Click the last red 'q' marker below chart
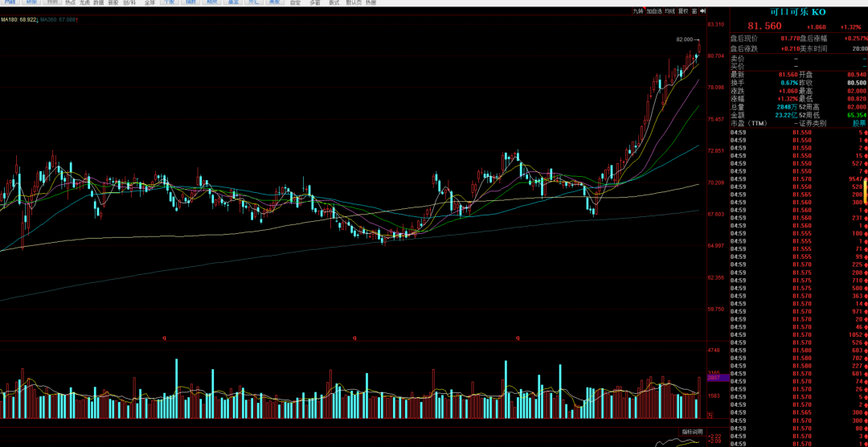The width and height of the screenshot is (868, 447). tap(518, 338)
